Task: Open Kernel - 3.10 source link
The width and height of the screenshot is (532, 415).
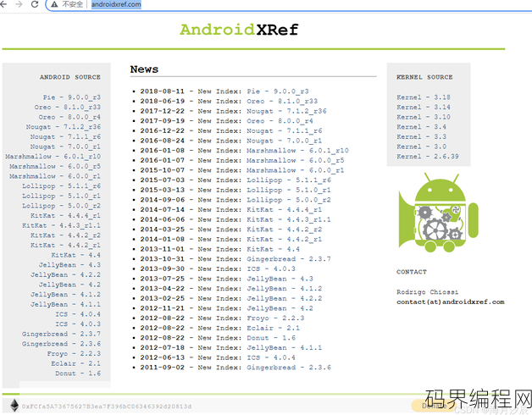Action: coord(424,117)
